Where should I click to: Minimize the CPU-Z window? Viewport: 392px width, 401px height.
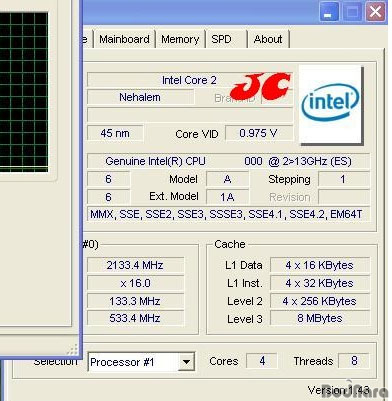pos(329,12)
